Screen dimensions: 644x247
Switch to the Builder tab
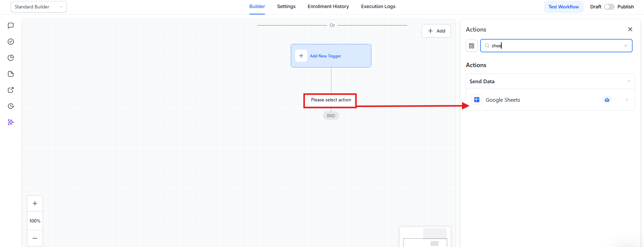pos(257,6)
